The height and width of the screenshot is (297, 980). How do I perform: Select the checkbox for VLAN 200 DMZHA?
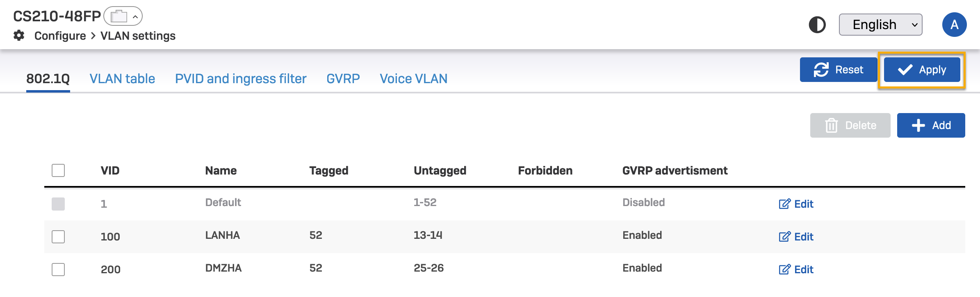pos(58,270)
